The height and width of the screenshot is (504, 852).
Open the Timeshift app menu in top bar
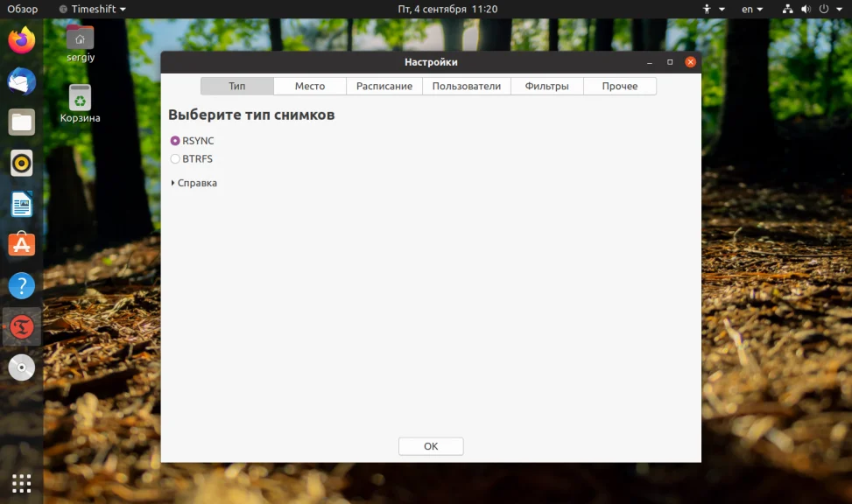92,10
